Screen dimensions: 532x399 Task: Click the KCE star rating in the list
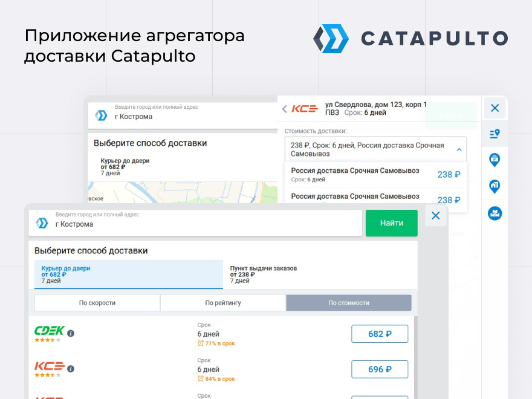(48, 375)
